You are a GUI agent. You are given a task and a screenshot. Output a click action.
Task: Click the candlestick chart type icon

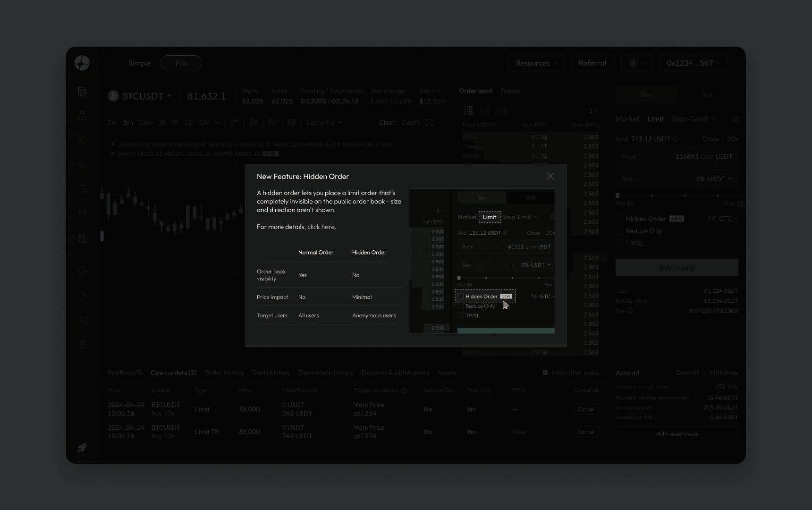[254, 122]
